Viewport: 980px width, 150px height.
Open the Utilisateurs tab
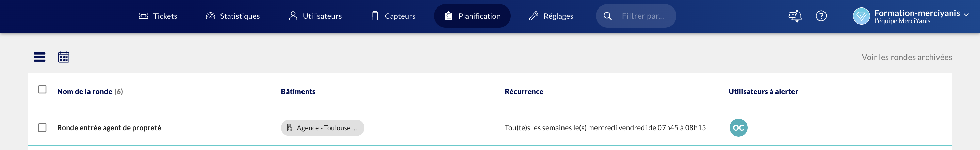tap(315, 16)
